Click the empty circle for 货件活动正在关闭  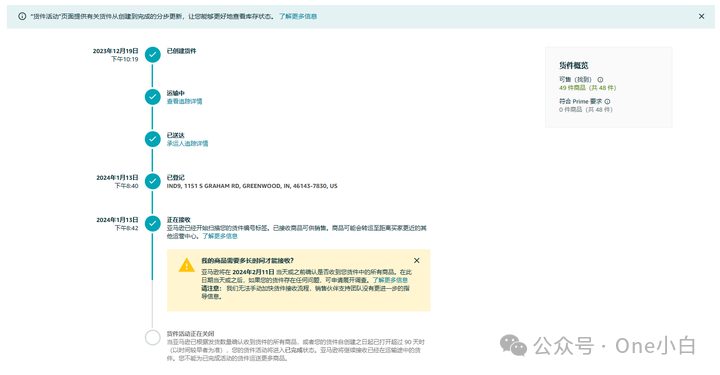pos(152,337)
